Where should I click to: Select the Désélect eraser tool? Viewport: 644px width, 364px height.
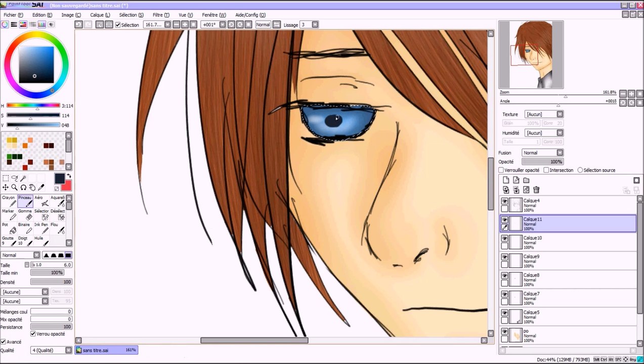tap(58, 214)
